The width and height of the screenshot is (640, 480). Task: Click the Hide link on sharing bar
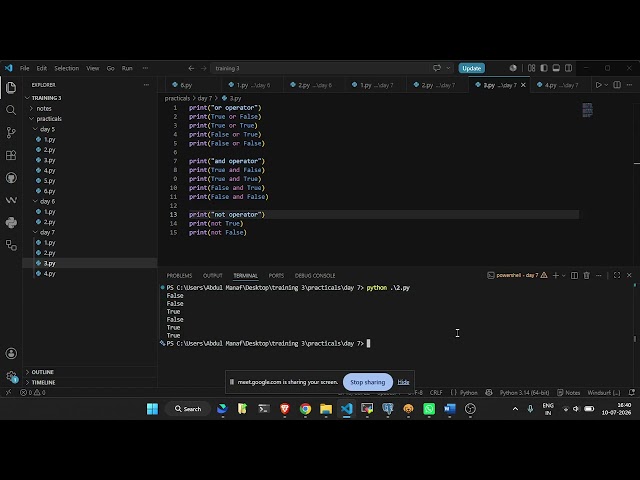pyautogui.click(x=403, y=382)
